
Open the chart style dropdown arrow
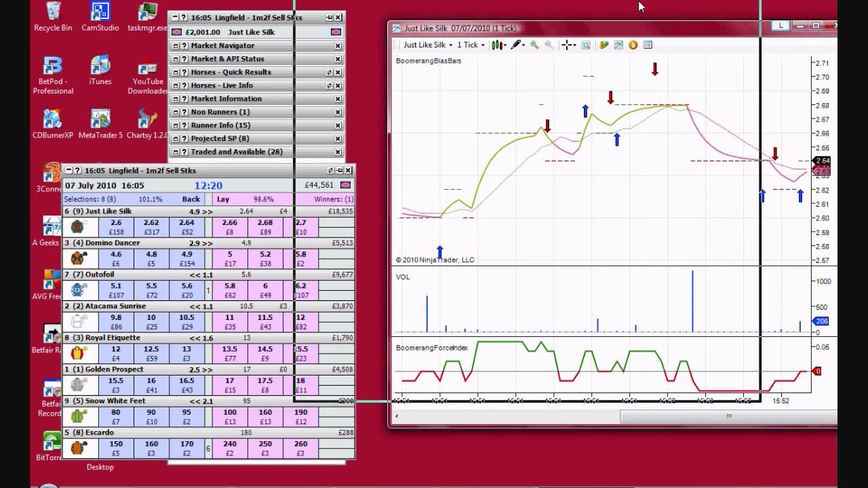point(505,45)
